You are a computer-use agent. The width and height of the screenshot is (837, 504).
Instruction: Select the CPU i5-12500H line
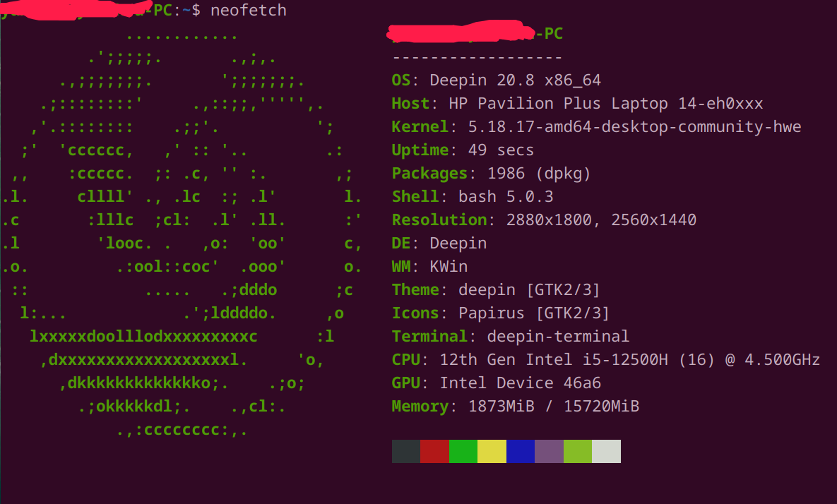click(x=605, y=360)
